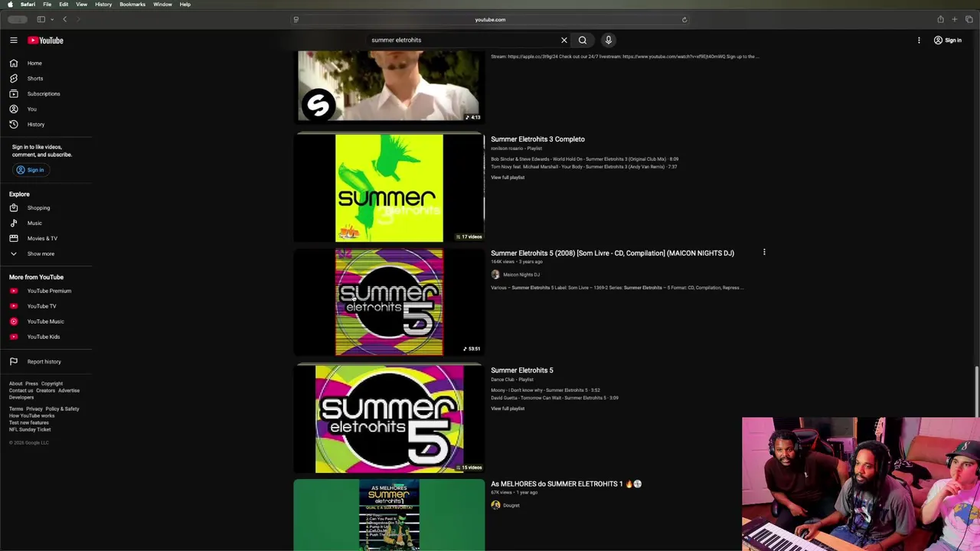The image size is (980, 551).
Task: Open the Safari menu in menu bar
Action: click(28, 4)
